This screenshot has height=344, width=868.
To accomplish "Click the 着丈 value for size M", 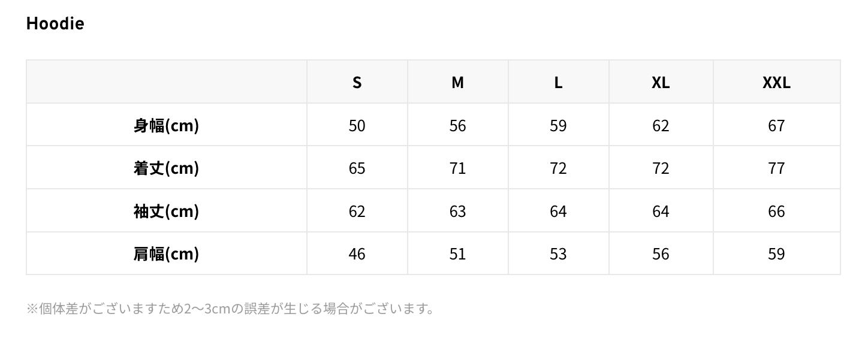I will click(457, 168).
